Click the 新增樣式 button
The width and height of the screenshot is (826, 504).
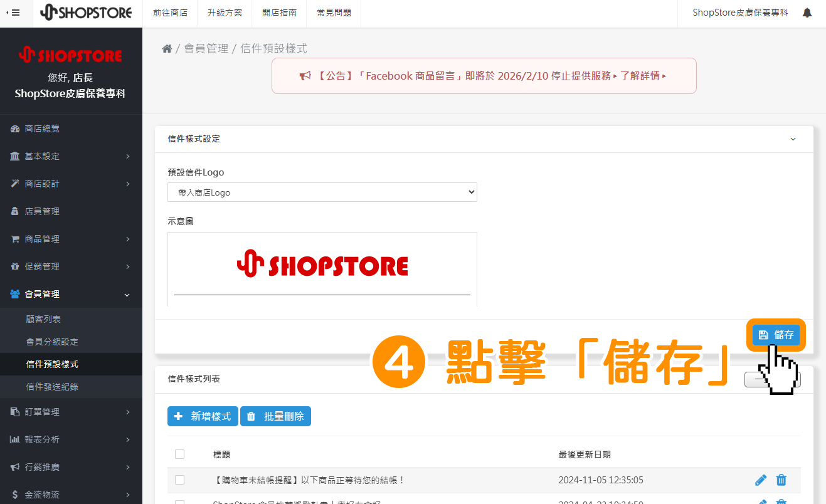(203, 416)
